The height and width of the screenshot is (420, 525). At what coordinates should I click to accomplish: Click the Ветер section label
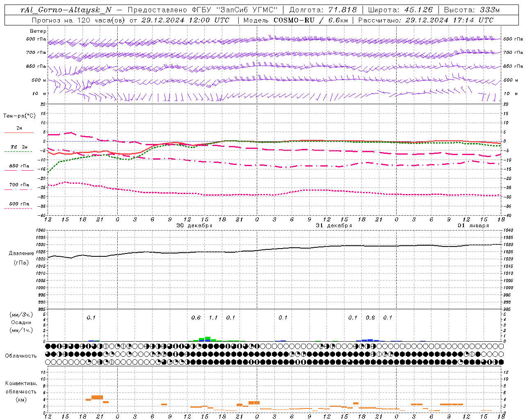(38, 31)
